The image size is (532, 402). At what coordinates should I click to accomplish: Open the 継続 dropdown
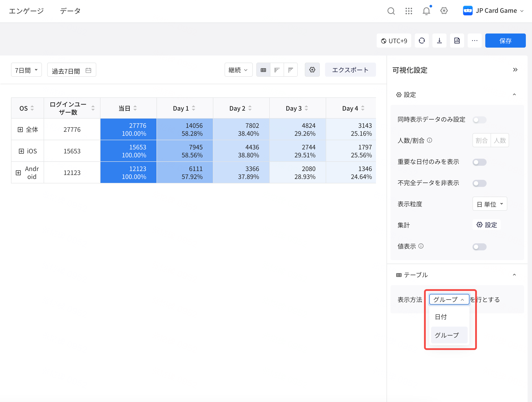click(x=238, y=70)
